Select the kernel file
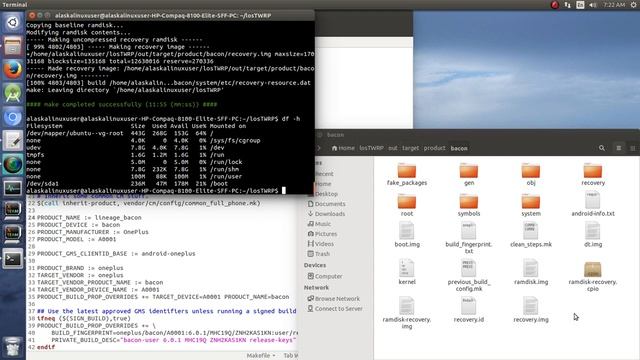This screenshot has height=360, width=640. coord(407,273)
